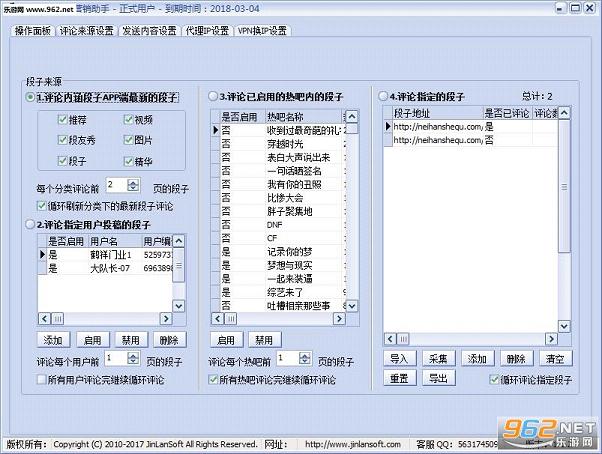This screenshot has width=602, height=454.
Task: Click 添加 button under the user list
Action: tap(54, 340)
